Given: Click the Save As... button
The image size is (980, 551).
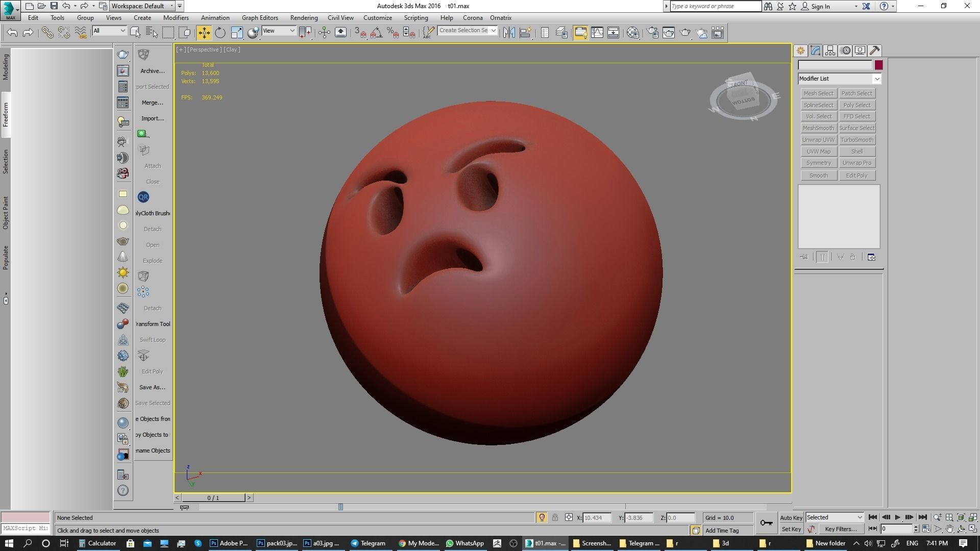Looking at the screenshot, I should tap(152, 387).
